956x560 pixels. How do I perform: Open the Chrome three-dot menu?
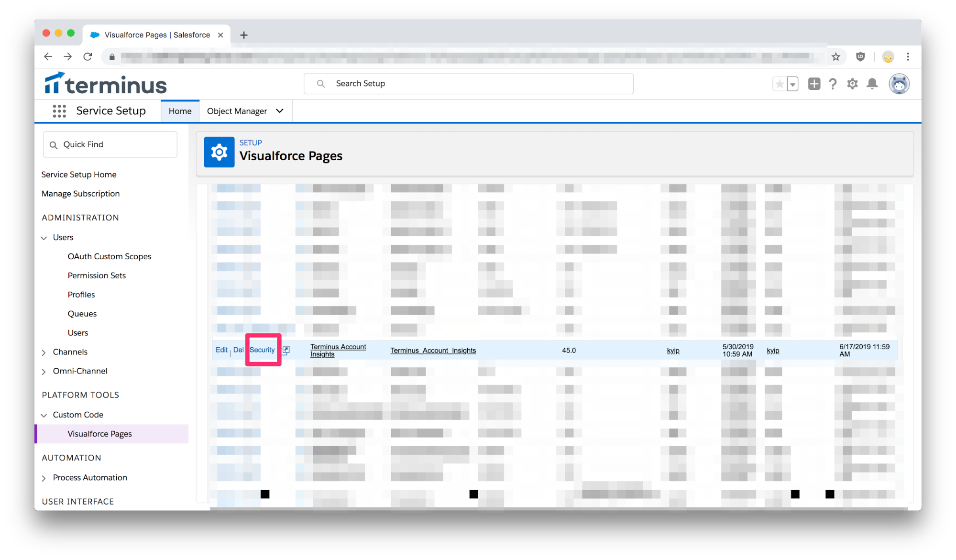point(908,57)
